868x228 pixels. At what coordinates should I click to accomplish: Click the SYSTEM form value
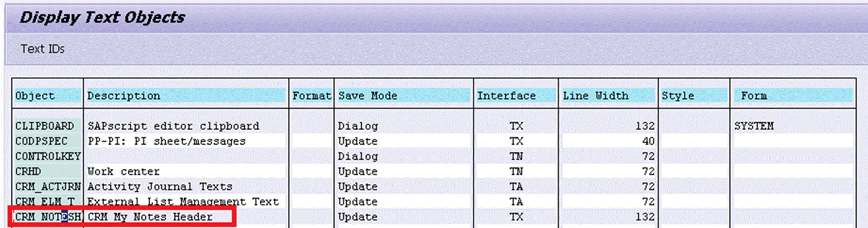click(x=754, y=126)
